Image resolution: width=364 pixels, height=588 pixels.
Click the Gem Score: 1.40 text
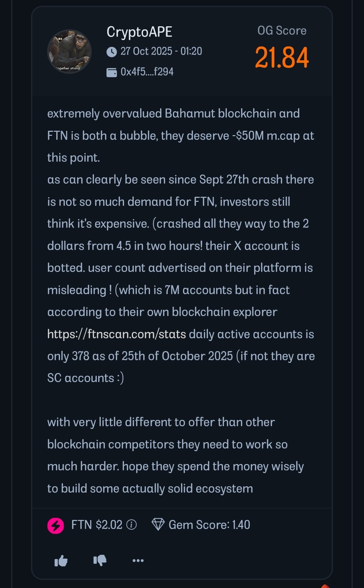tap(209, 525)
